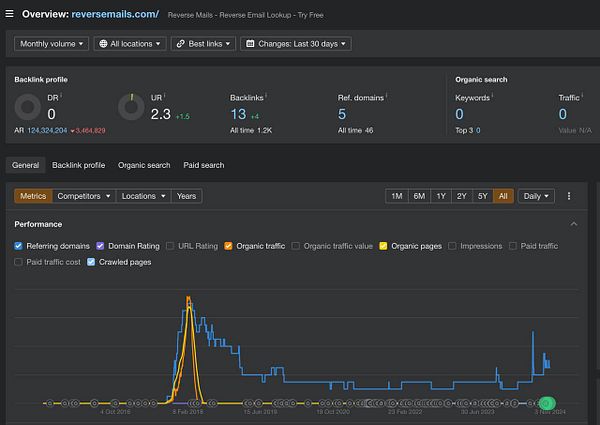Click the three-dot chart options menu
The width and height of the screenshot is (600, 425).
point(569,196)
